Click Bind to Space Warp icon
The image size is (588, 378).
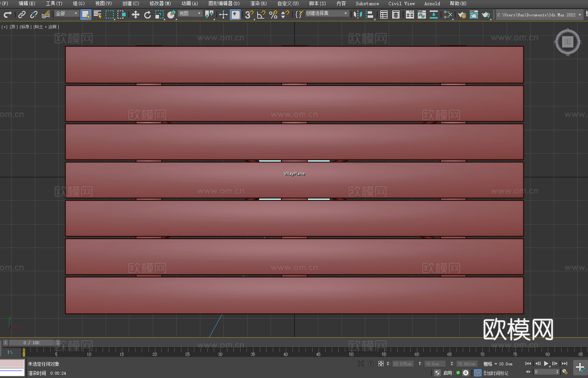pos(46,14)
